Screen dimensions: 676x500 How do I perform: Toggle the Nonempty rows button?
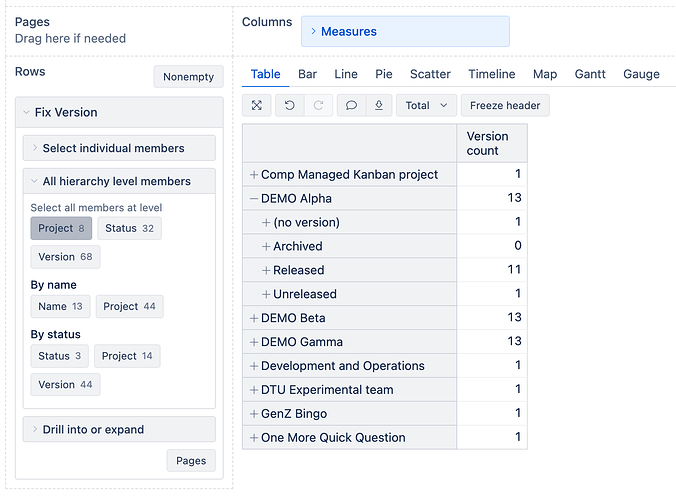pyautogui.click(x=188, y=77)
